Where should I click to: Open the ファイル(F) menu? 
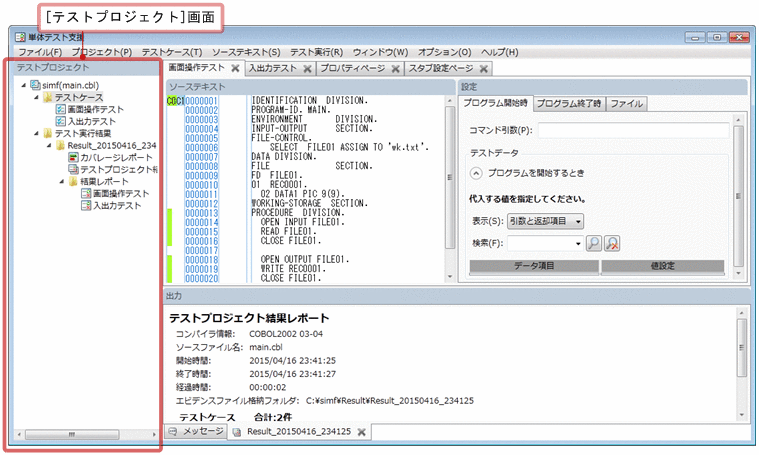[40, 52]
